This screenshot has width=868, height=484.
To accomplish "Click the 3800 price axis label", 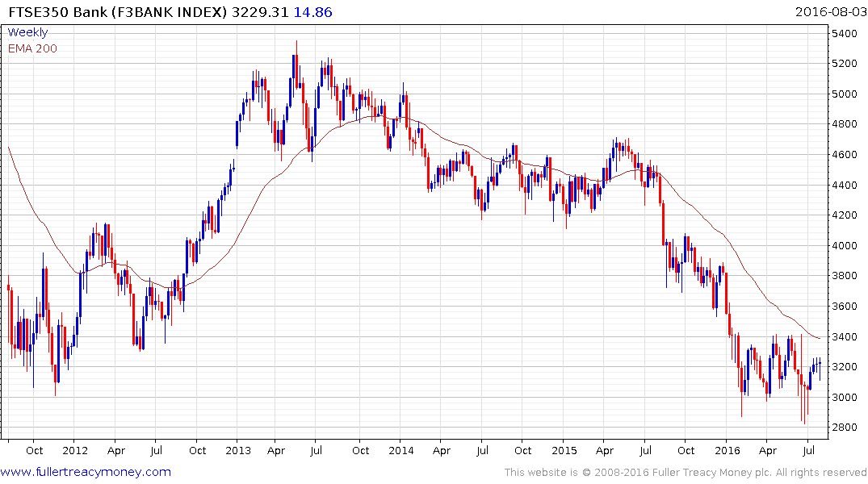I will (x=845, y=275).
